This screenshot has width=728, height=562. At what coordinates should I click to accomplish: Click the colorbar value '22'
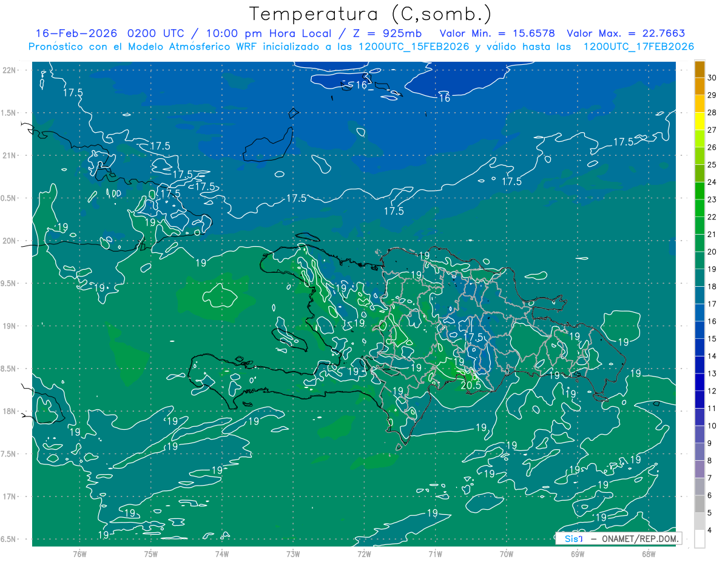point(712,217)
